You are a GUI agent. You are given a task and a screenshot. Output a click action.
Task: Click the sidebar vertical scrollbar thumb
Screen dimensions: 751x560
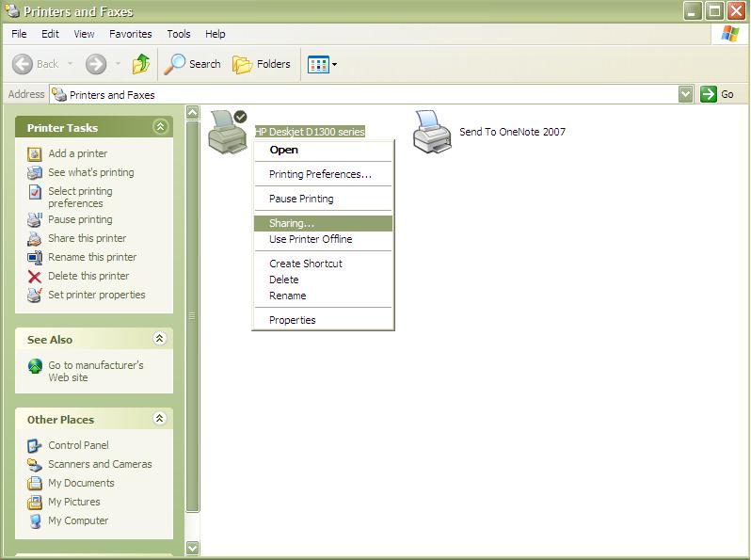pyautogui.click(x=193, y=316)
